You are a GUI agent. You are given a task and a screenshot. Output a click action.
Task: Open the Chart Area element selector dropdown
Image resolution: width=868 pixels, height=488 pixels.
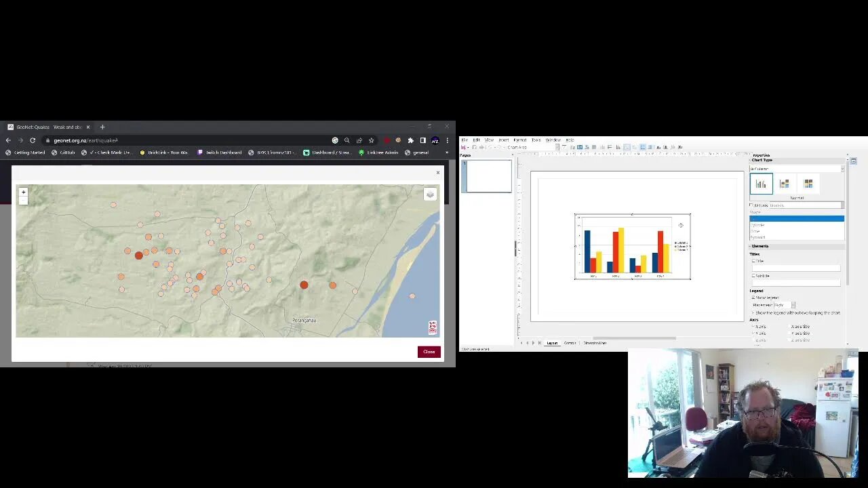coord(556,146)
